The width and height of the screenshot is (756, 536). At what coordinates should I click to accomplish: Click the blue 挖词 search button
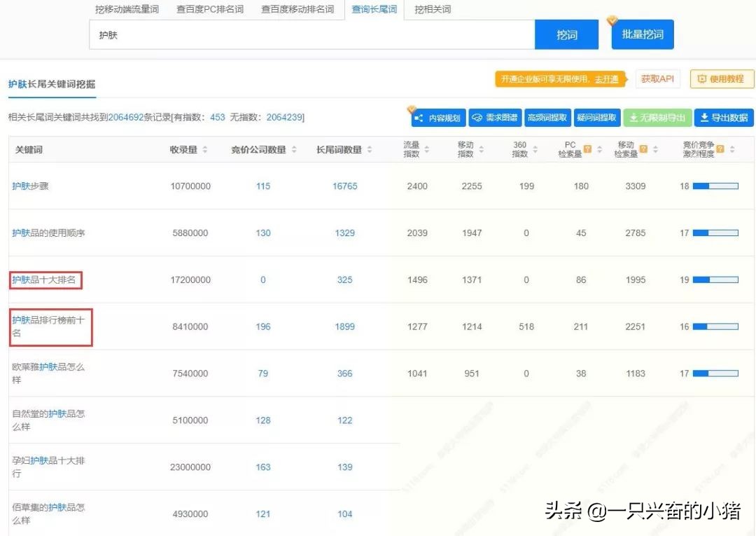pyautogui.click(x=567, y=34)
